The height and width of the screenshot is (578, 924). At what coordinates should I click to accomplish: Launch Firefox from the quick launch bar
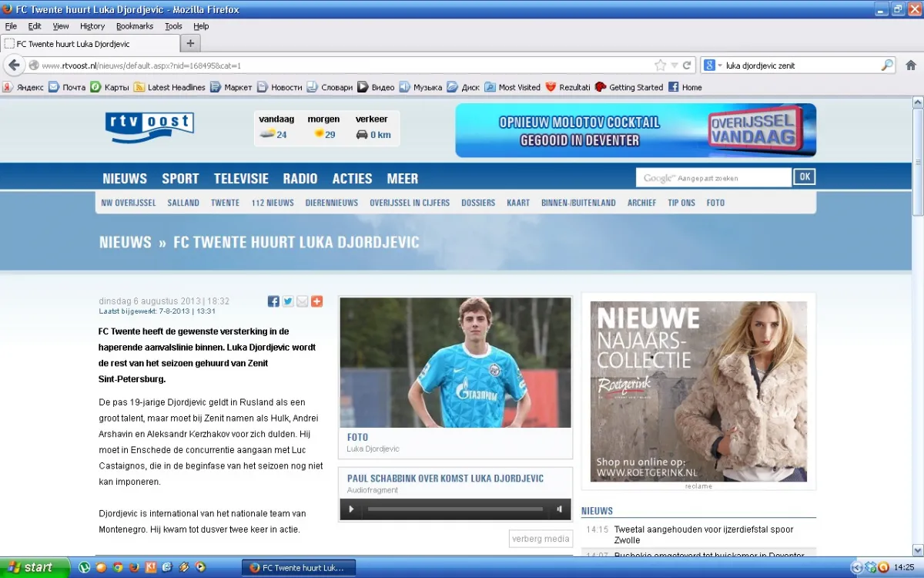[134, 567]
